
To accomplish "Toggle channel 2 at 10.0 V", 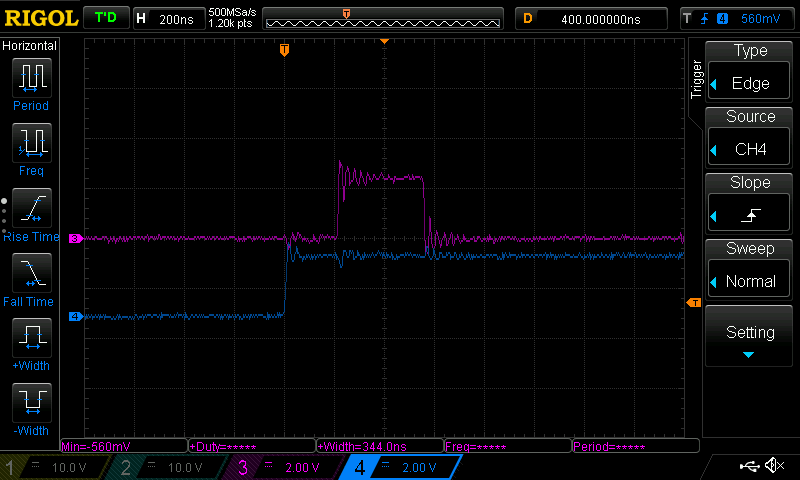I will coord(168,467).
